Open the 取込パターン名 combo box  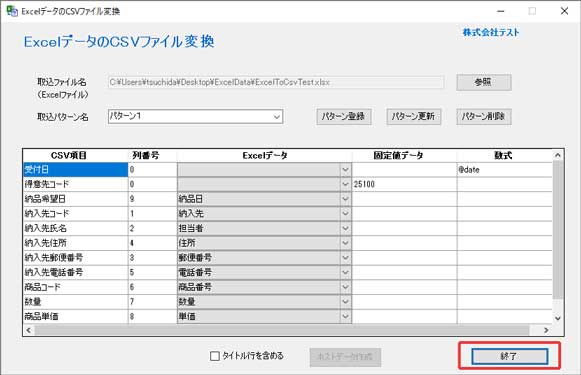coord(195,116)
